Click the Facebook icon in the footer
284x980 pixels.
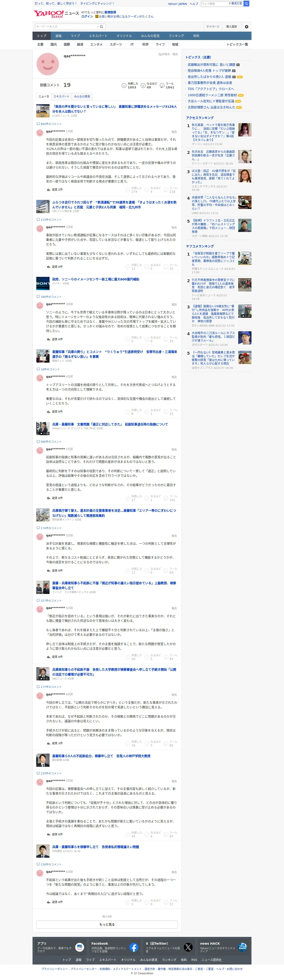click(x=134, y=947)
